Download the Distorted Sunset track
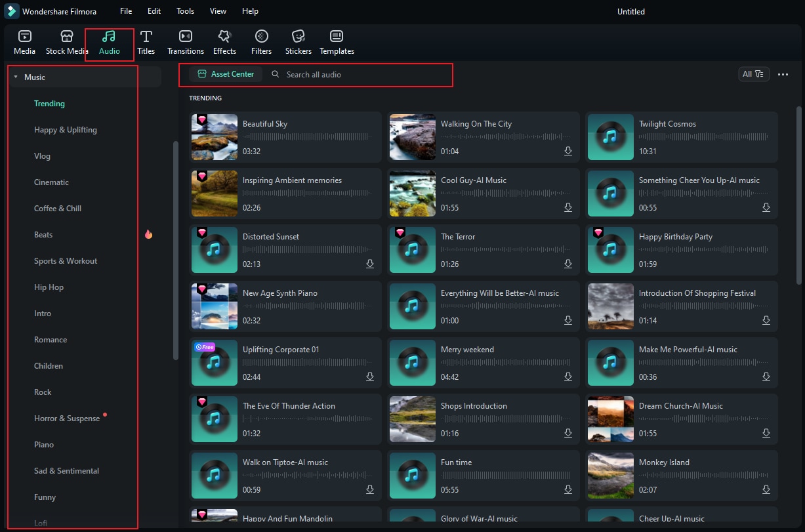The image size is (805, 532). (370, 264)
